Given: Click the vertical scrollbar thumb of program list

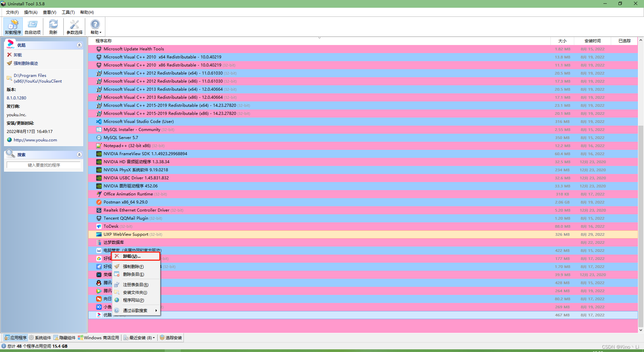Looking at the screenshot, I should tap(641, 226).
